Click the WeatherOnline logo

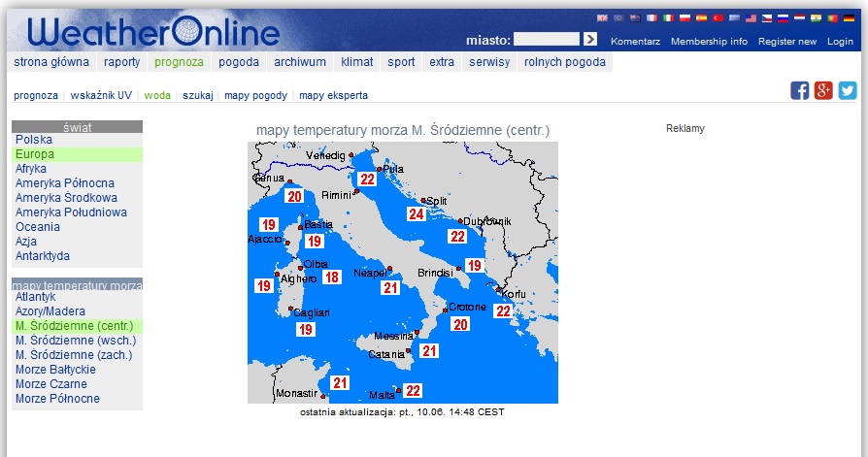[x=153, y=32]
